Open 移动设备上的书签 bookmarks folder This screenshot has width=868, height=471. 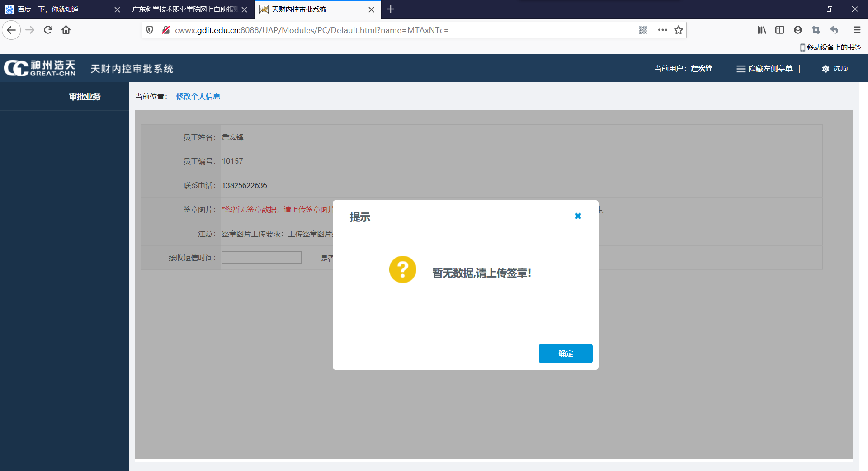pos(830,47)
